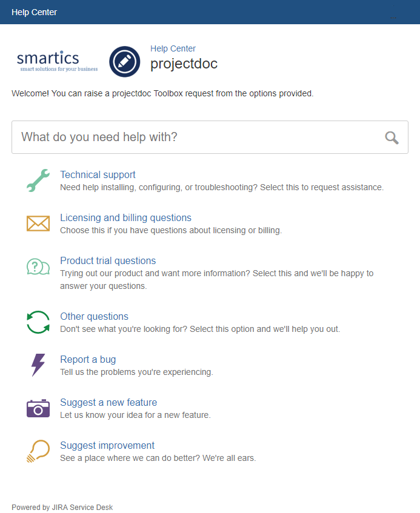Screen dimensions: 420x513
Task: Choose the Other questions link
Action: [x=94, y=317]
